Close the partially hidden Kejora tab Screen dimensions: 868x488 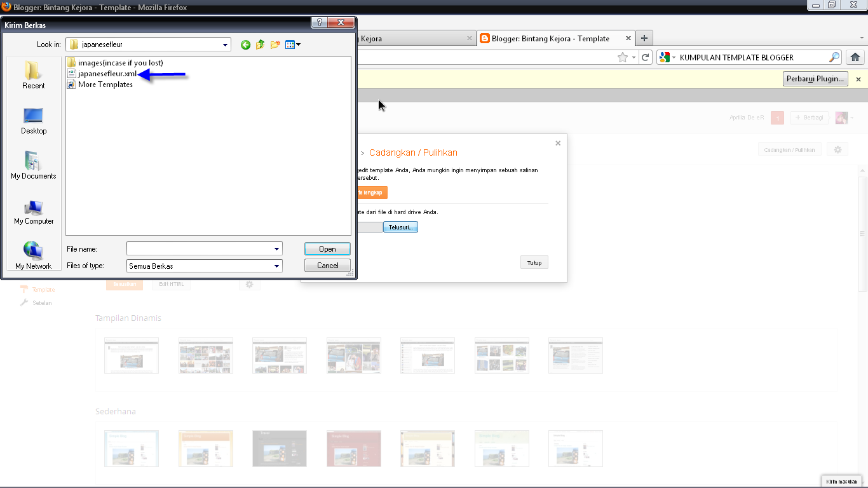tap(470, 38)
